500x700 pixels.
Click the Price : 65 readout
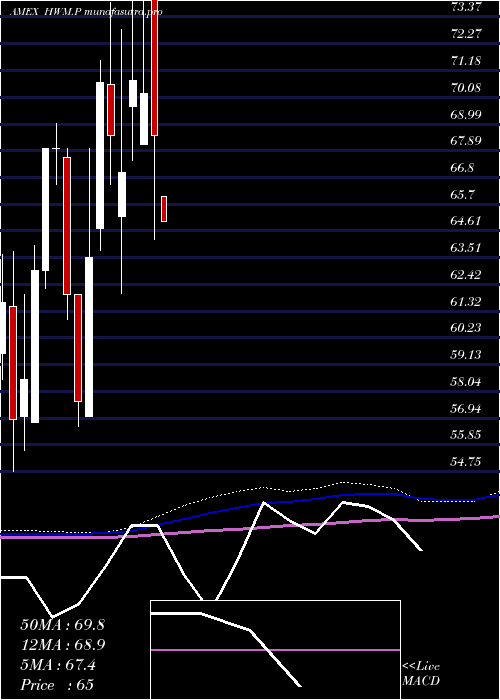[x=57, y=685]
